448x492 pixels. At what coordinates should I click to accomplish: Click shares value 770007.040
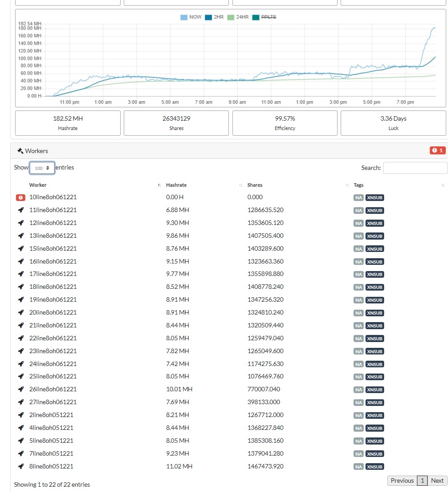pyautogui.click(x=264, y=390)
